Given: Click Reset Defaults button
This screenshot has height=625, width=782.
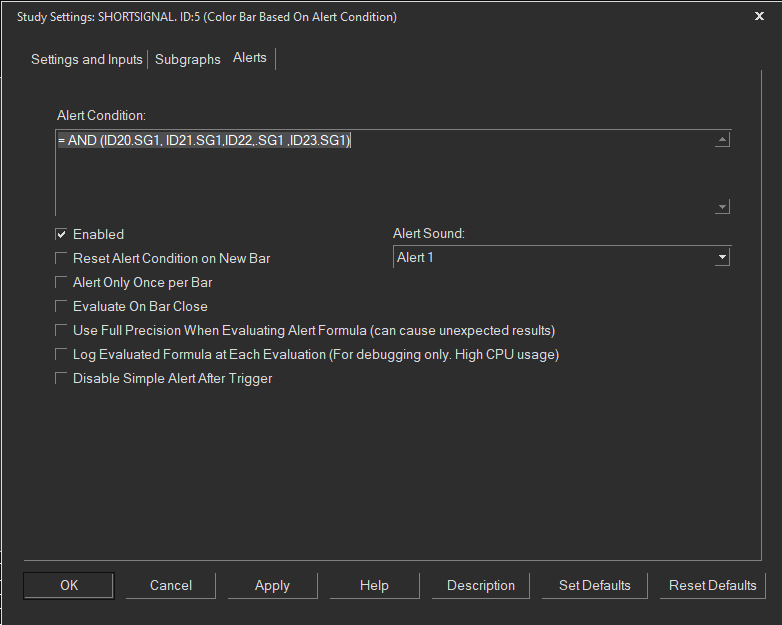Looking at the screenshot, I should point(713,585).
